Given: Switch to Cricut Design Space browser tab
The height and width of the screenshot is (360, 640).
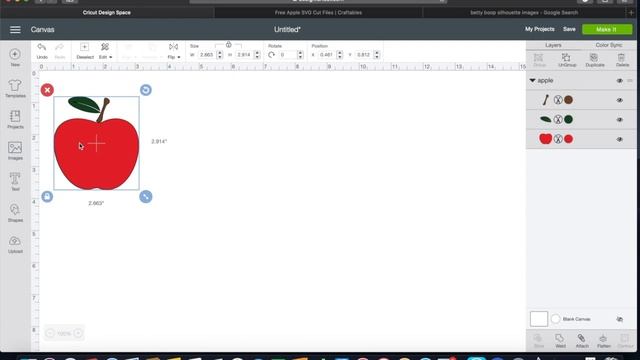Looking at the screenshot, I should (107, 13).
